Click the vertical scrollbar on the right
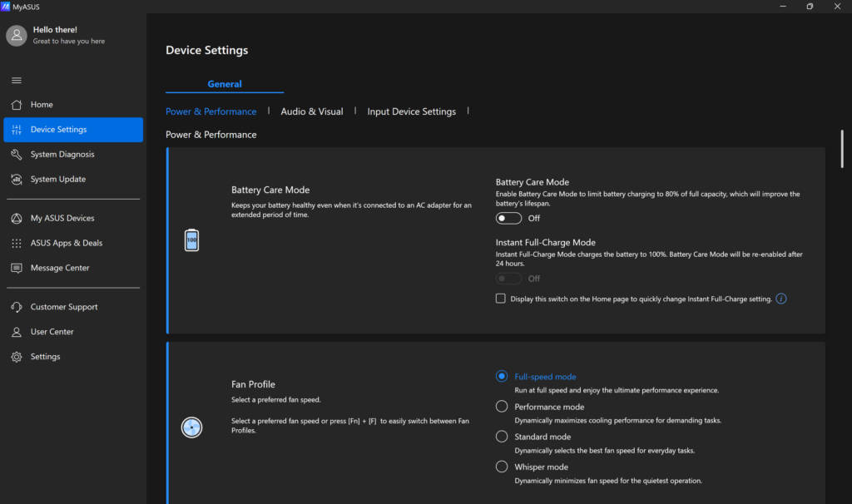Screen dimensions: 852x504 pyautogui.click(x=842, y=150)
